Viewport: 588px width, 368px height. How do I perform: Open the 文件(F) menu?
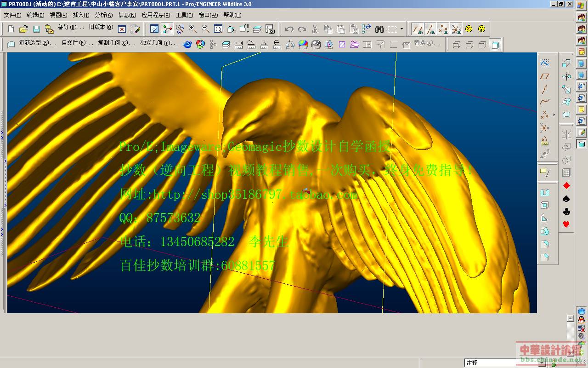(12, 15)
